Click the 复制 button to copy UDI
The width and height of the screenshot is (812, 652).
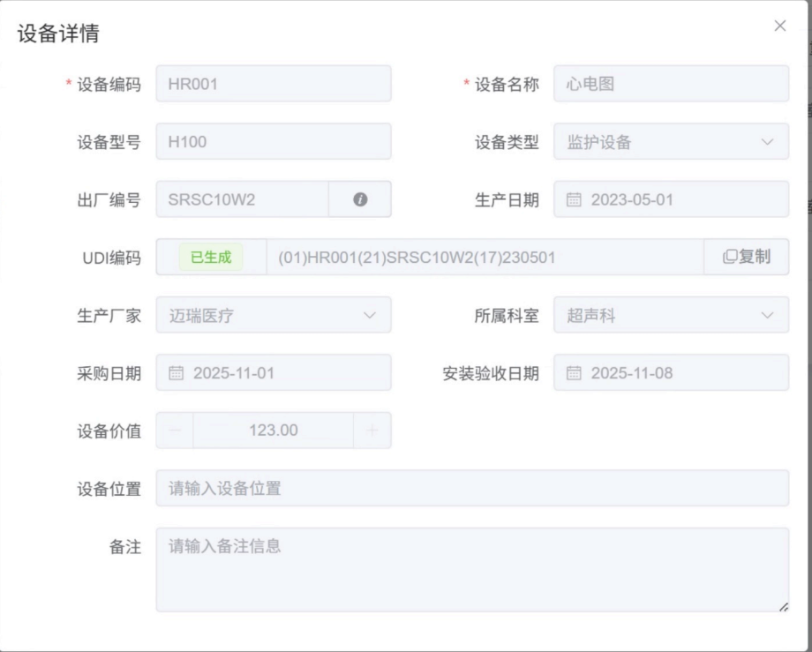747,257
